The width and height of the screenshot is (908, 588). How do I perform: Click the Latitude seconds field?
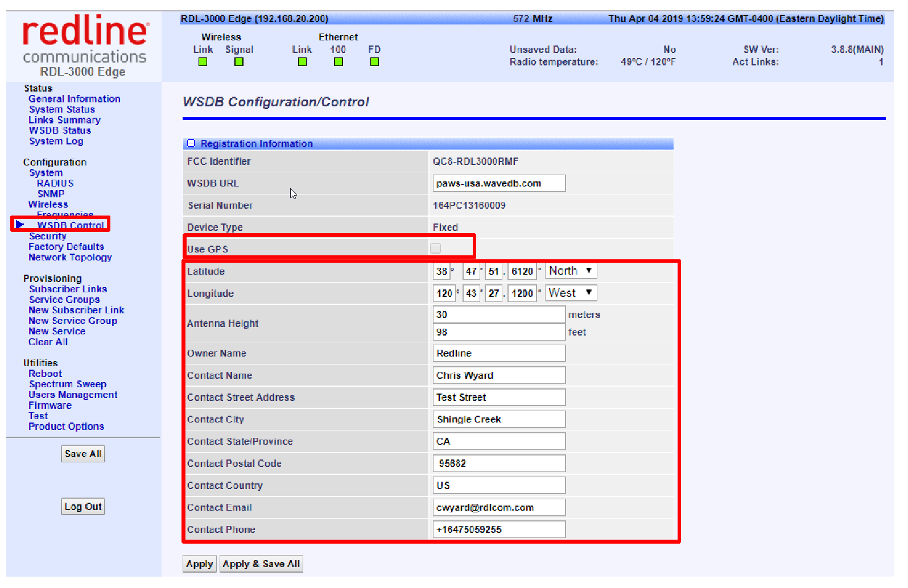click(493, 272)
